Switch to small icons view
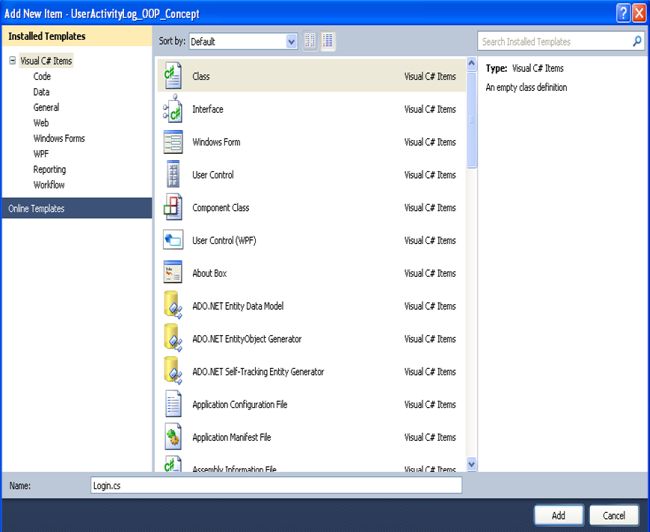 pyautogui.click(x=310, y=41)
